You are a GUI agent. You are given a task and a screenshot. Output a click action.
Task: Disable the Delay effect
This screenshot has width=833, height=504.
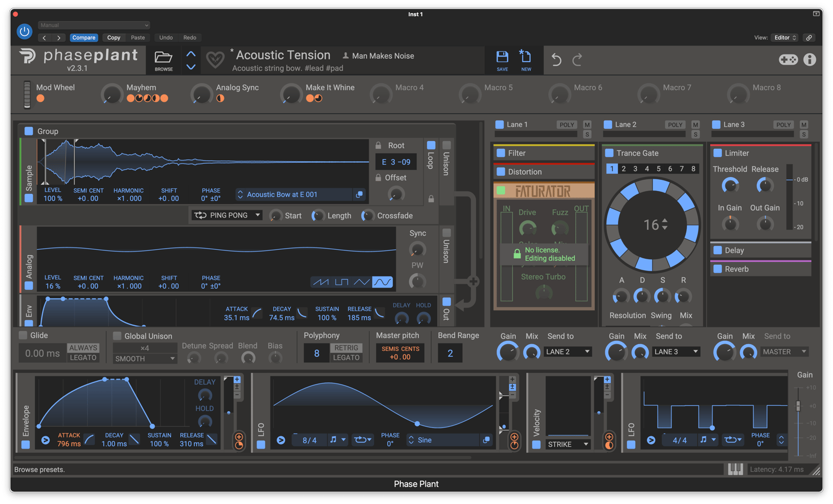717,250
